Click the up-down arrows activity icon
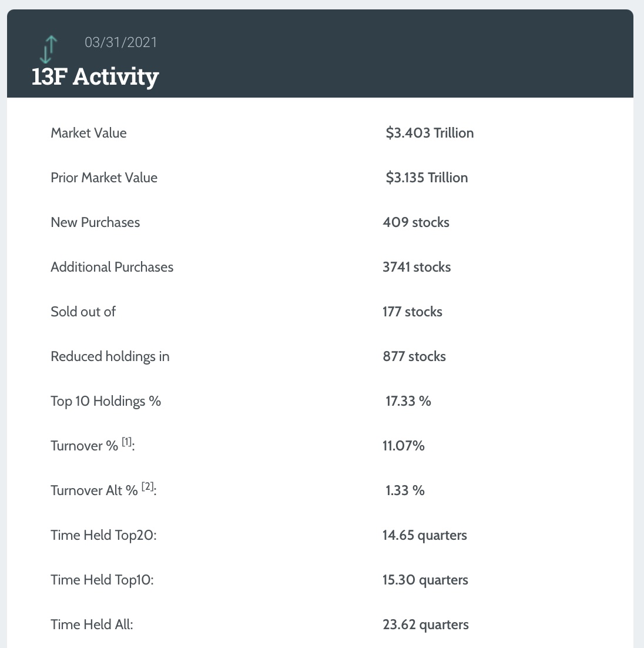Viewport: 644px width, 648px height. pyautogui.click(x=48, y=49)
